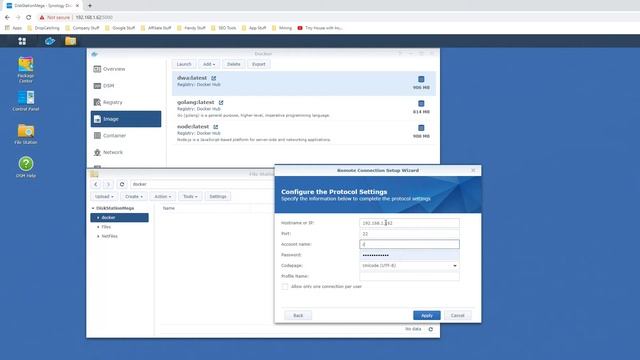
Task: Click the disk icon above 906 MB for dwa:latest
Action: click(421, 79)
